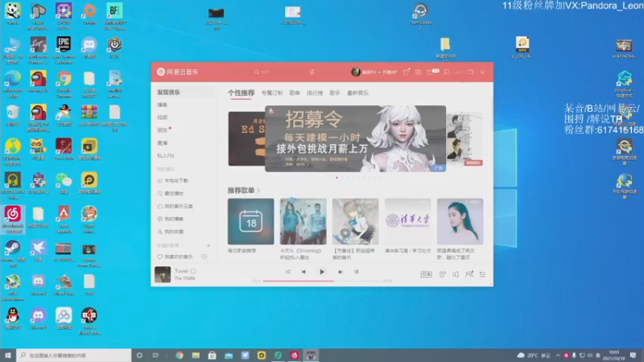Switch to 个性推荐 tab
Screen dimensions: 644x362
241,93
